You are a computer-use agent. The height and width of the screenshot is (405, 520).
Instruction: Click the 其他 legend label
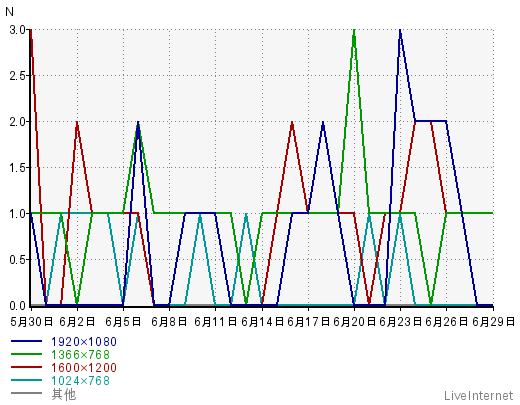click(64, 394)
